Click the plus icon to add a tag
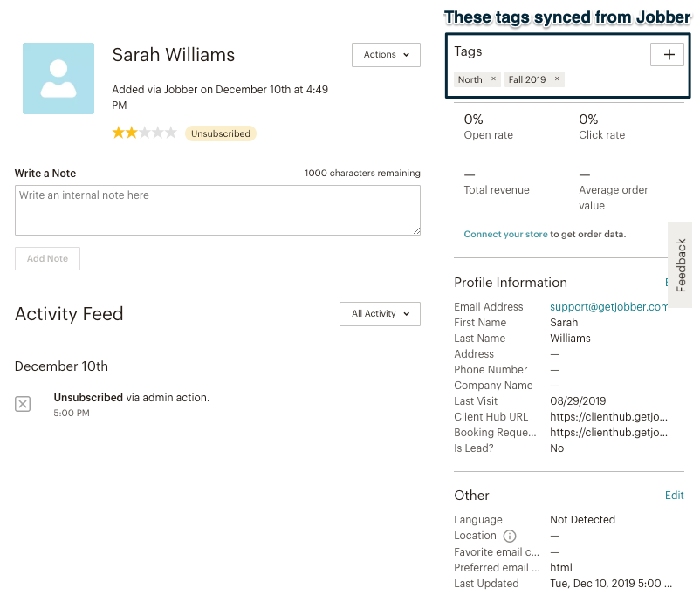 click(669, 54)
